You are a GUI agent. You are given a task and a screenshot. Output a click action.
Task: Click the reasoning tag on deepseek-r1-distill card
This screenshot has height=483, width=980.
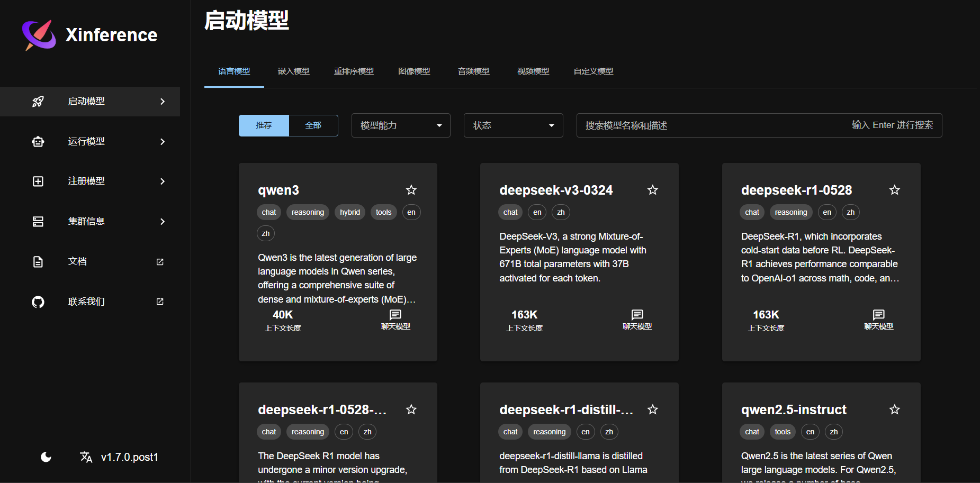pos(550,432)
